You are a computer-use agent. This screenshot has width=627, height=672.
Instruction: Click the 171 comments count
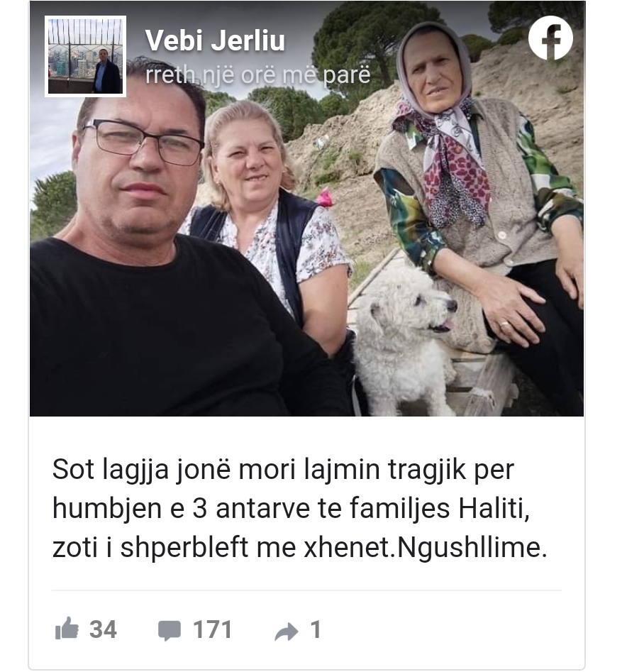212,629
